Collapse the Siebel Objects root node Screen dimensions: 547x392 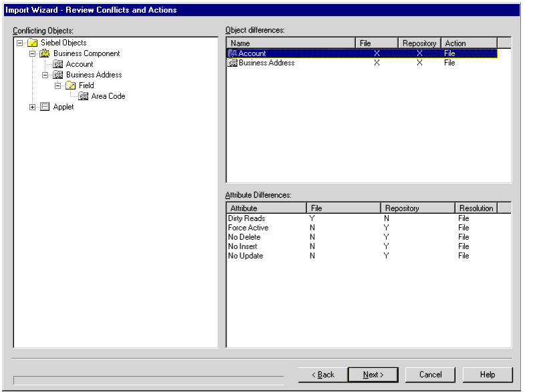(20, 43)
